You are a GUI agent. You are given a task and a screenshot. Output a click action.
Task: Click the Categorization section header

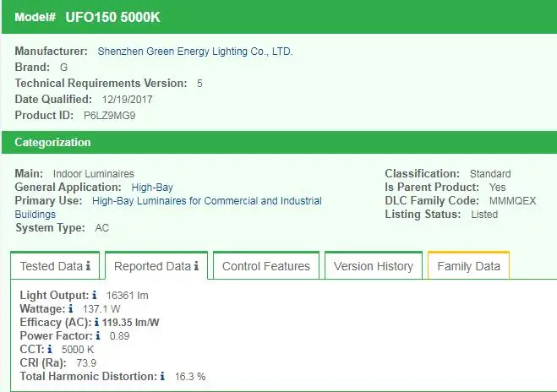(x=52, y=143)
